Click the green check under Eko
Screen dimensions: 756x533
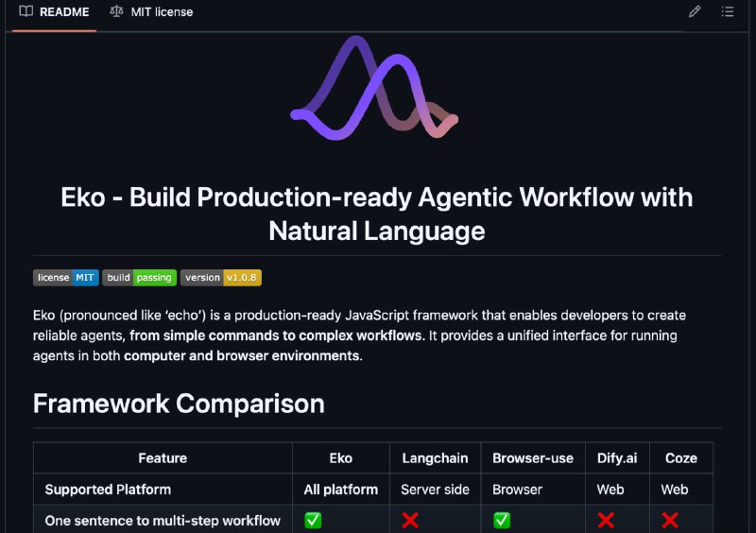(313, 521)
